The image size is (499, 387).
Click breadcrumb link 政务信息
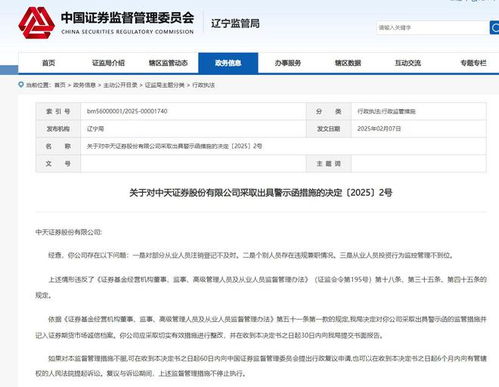pyautogui.click(x=84, y=85)
